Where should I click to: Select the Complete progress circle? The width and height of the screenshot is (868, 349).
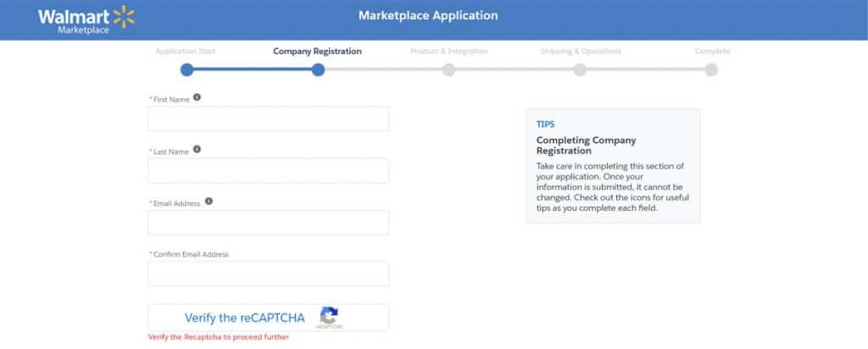tap(711, 70)
